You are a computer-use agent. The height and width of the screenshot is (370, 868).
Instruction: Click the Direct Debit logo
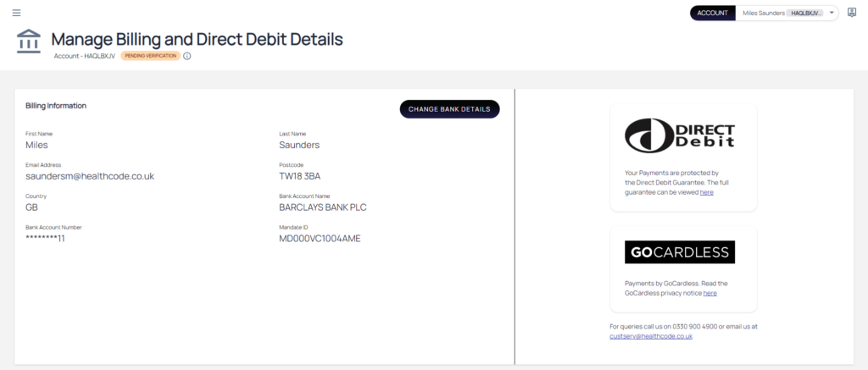click(680, 135)
